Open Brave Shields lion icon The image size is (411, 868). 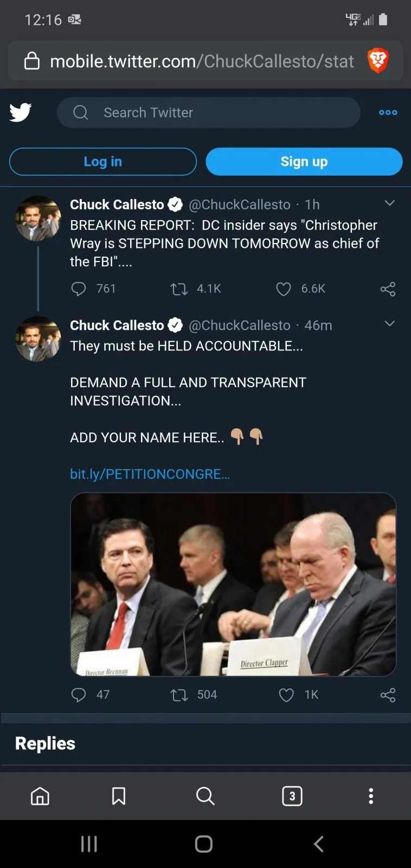pyautogui.click(x=378, y=60)
